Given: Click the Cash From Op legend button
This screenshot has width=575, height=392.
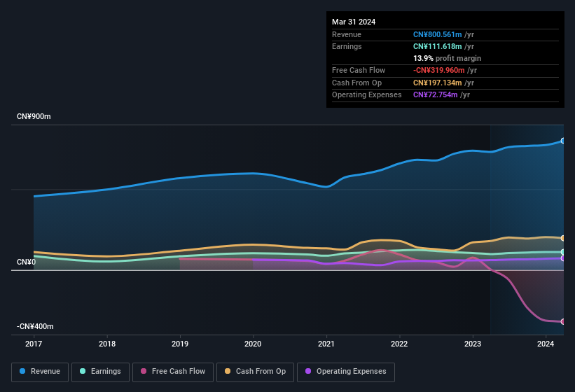Looking at the screenshot, I should point(255,371).
